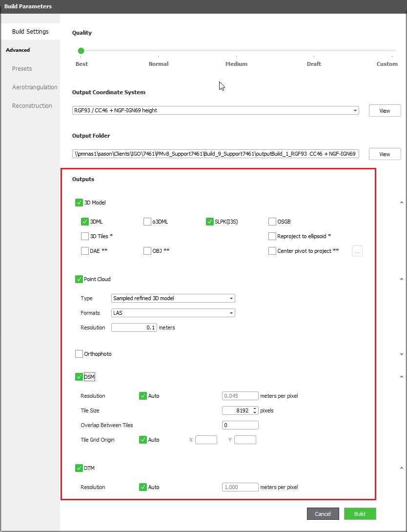Viewport: 407px width, 532px height.
Task: Click View next to Output Folder
Action: pyautogui.click(x=385, y=154)
